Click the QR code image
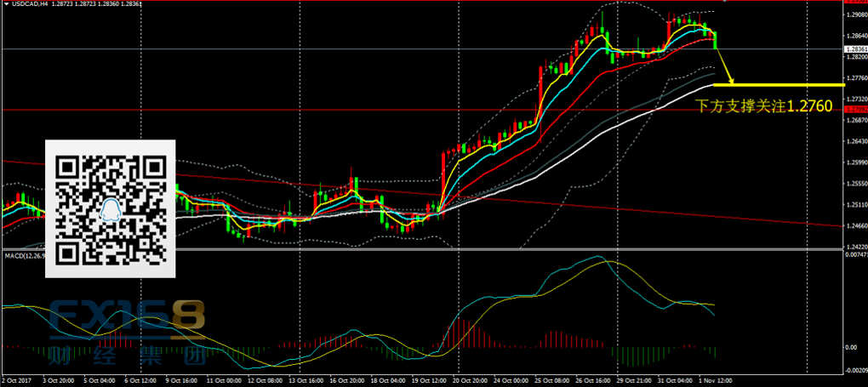This screenshot has width=868, height=387. coord(110,209)
